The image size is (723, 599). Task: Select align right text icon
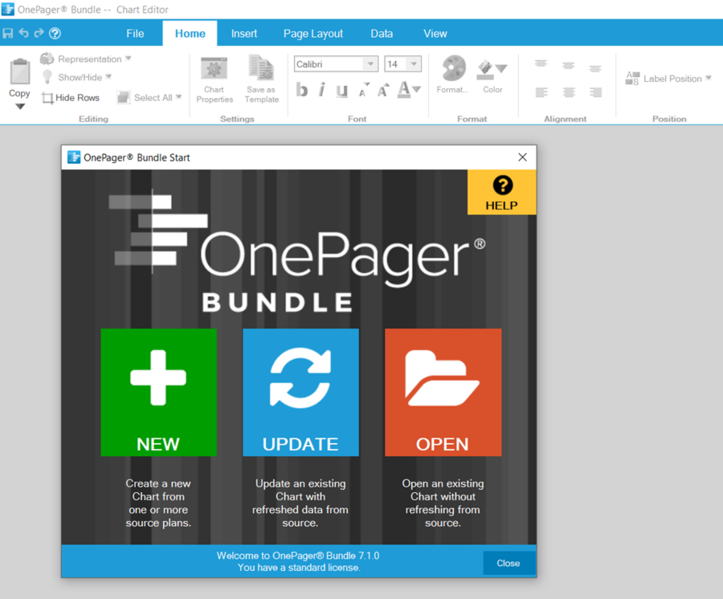click(x=595, y=93)
